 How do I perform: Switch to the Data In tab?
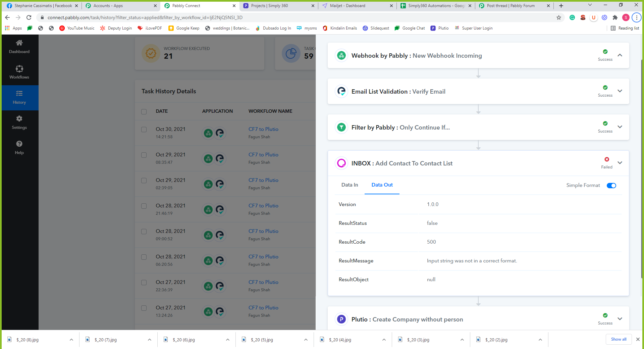350,185
